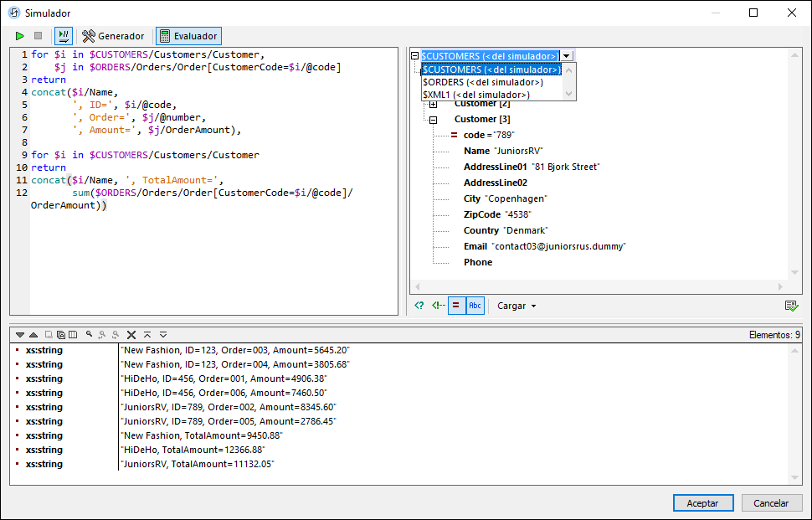Expand the Customer [2] tree node
The image size is (812, 520).
[433, 104]
